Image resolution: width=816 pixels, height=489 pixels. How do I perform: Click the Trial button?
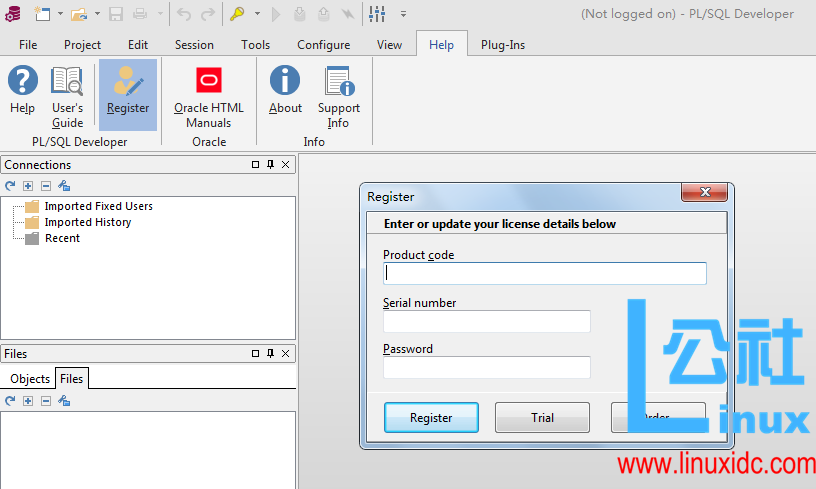coord(542,418)
